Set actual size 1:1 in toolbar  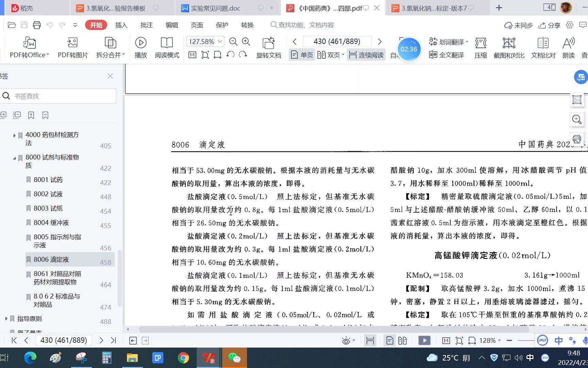tap(192, 55)
